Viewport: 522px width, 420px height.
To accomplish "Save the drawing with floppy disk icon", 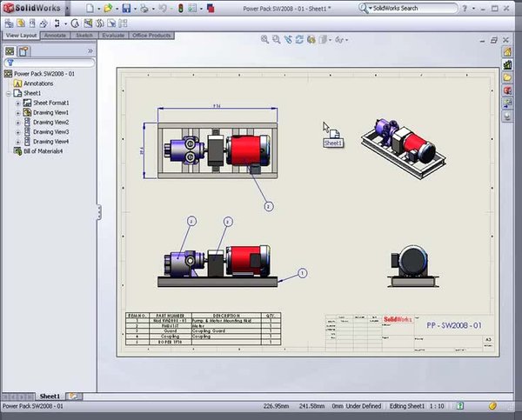I will point(126,9).
